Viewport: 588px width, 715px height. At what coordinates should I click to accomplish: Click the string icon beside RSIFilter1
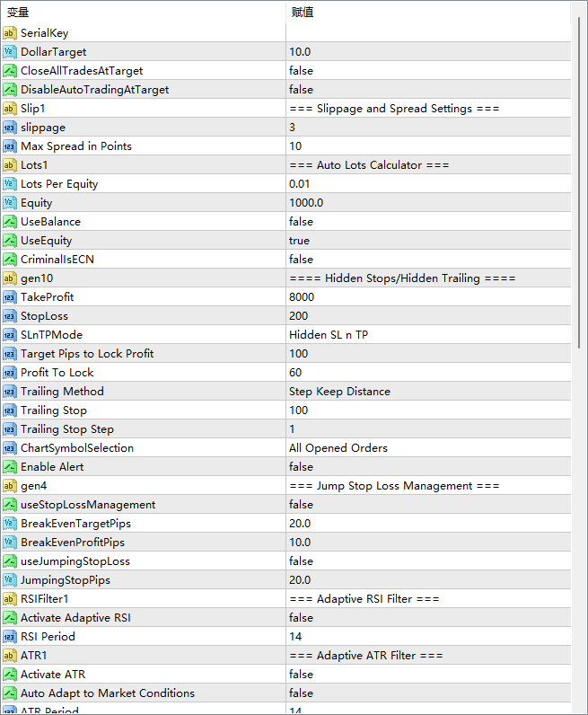[10, 599]
